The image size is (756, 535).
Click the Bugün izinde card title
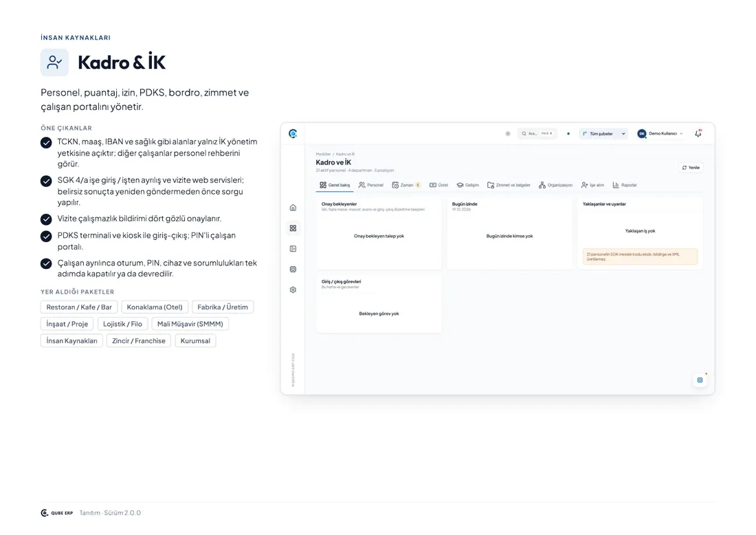coord(465,204)
